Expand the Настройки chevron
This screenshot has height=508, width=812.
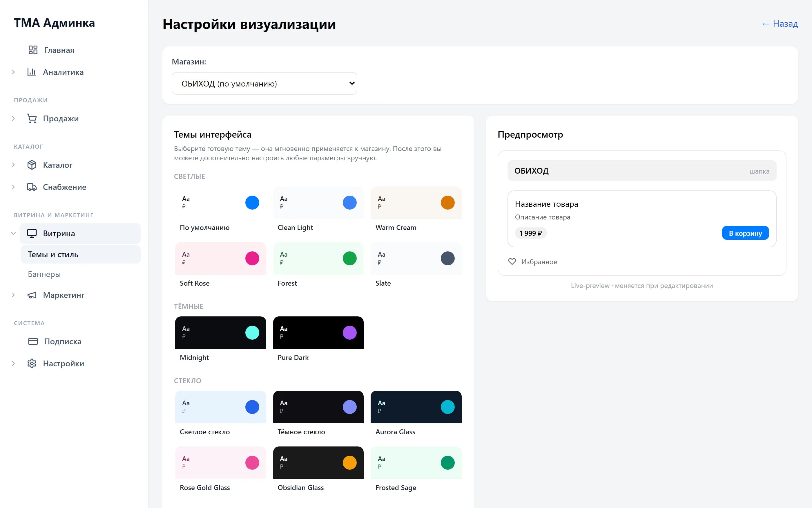click(x=13, y=363)
